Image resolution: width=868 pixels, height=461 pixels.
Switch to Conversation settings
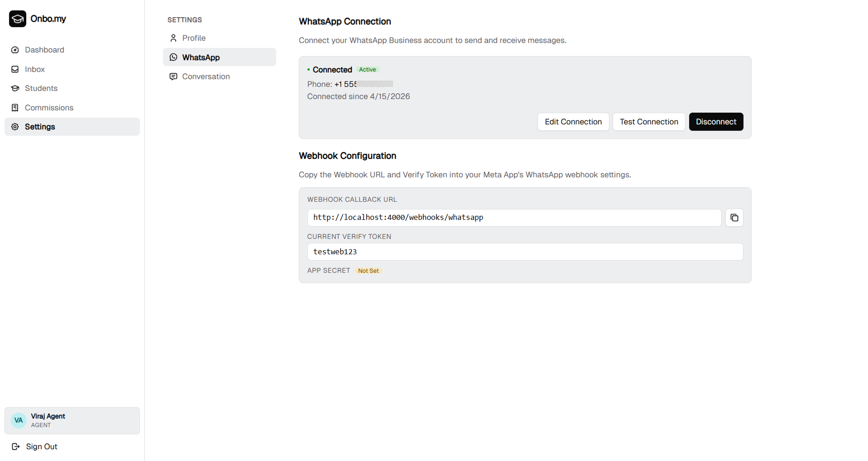pos(219,76)
